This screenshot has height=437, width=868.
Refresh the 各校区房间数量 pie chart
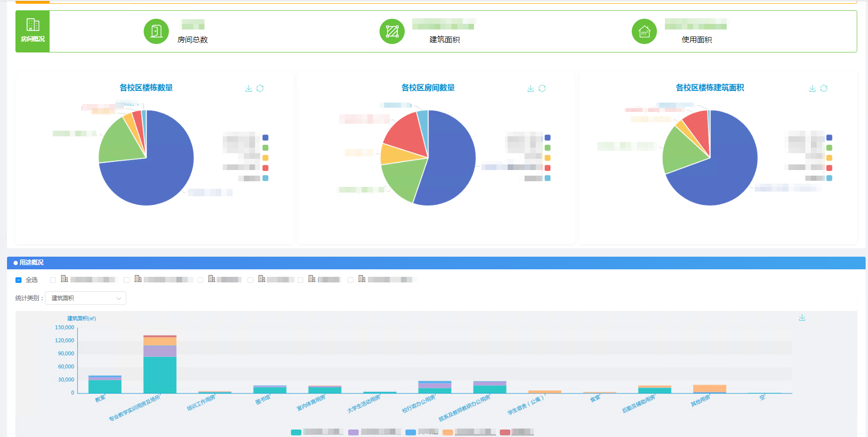(542, 89)
